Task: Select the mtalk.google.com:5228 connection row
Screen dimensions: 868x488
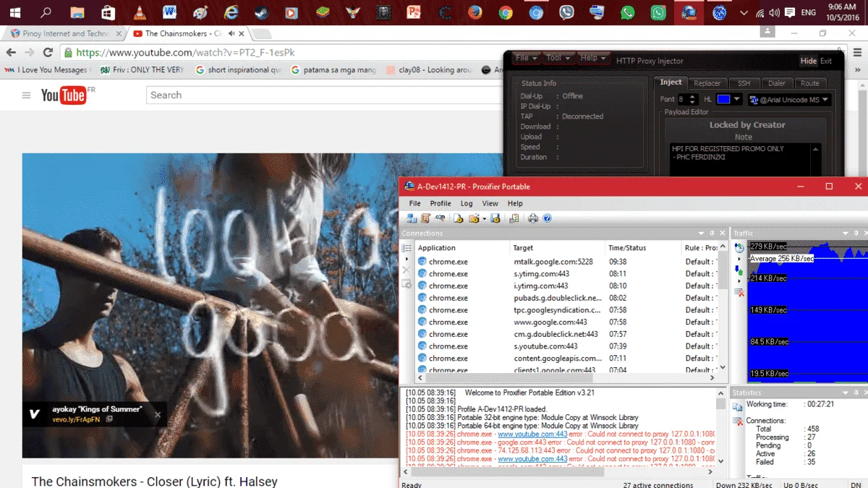Action: tap(567, 262)
